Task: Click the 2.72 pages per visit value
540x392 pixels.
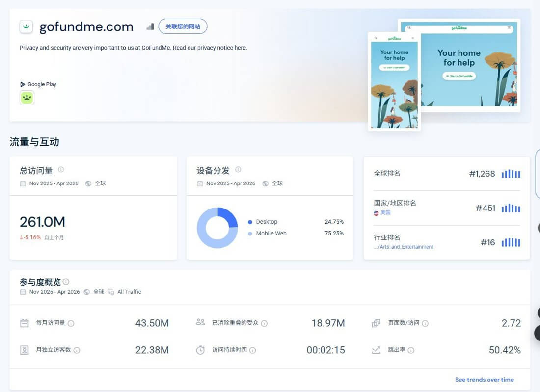Action: (x=511, y=323)
